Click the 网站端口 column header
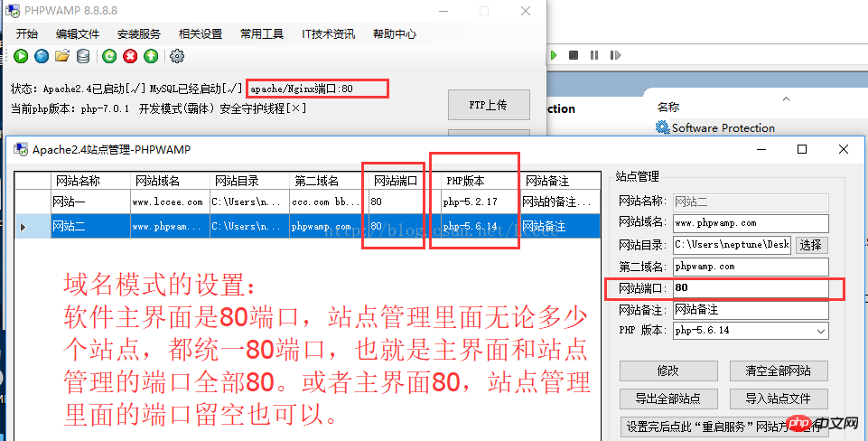Screen dimensions: 868x441 coord(405,181)
